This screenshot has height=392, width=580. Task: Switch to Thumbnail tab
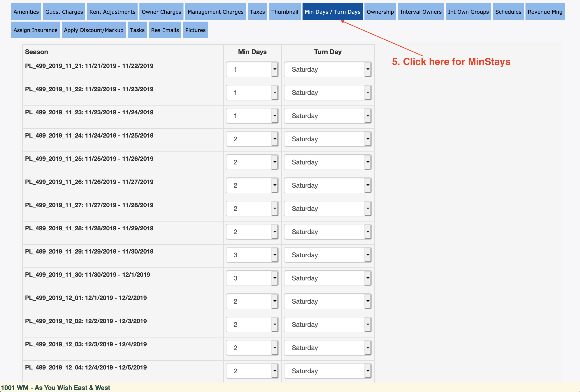click(285, 12)
